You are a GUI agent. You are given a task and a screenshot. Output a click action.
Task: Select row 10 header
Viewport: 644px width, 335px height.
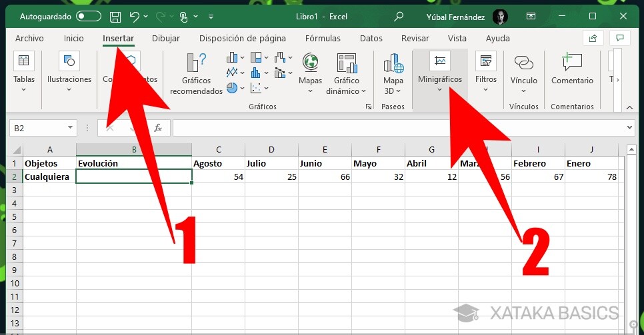pos(15,283)
